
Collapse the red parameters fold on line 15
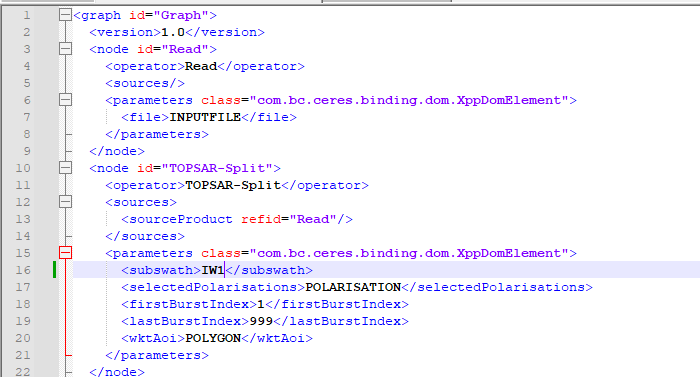[x=65, y=253]
